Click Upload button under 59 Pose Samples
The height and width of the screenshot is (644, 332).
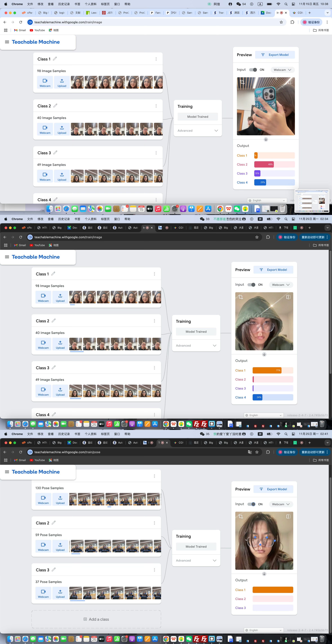pyautogui.click(x=60, y=546)
